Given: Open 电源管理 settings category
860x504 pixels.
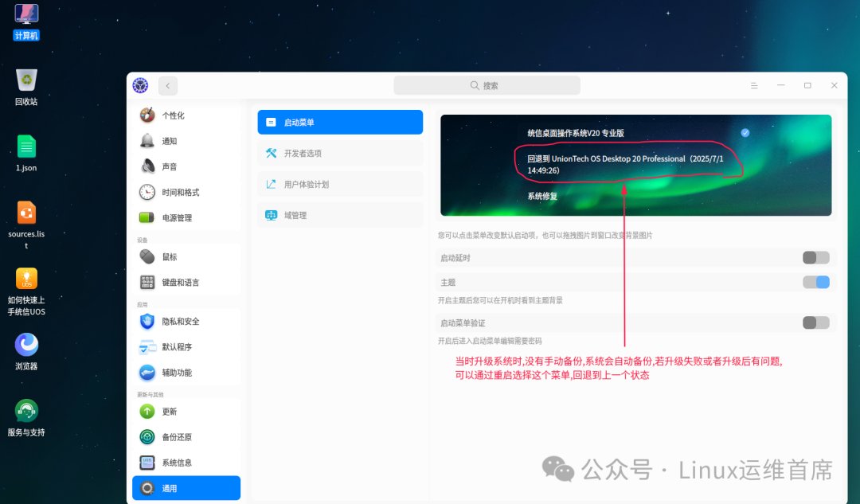Looking at the screenshot, I should coord(186,217).
